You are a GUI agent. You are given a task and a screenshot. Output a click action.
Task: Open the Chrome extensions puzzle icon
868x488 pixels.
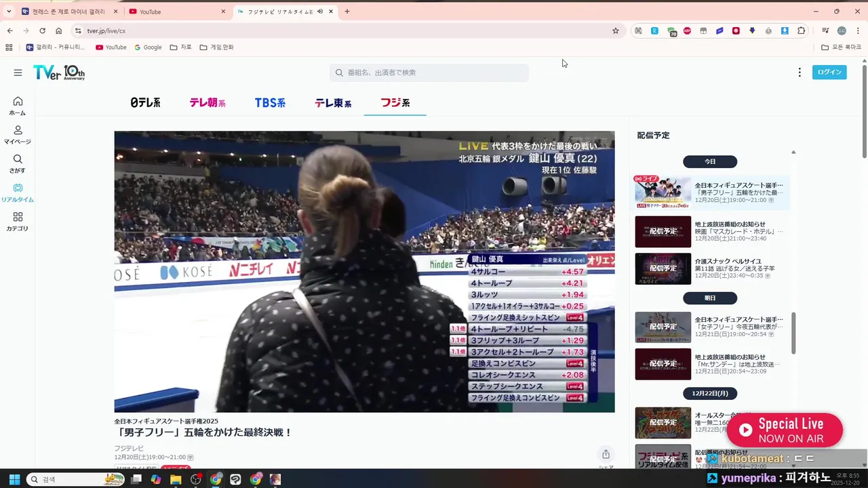801,30
